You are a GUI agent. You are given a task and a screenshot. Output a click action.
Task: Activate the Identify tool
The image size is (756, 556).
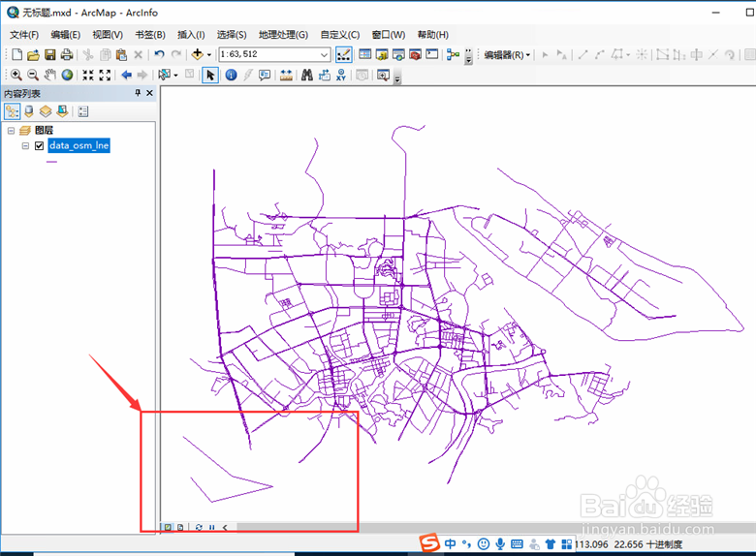232,76
